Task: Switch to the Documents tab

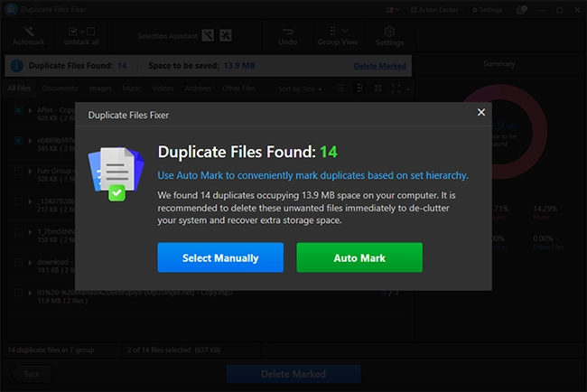Action: coord(60,89)
